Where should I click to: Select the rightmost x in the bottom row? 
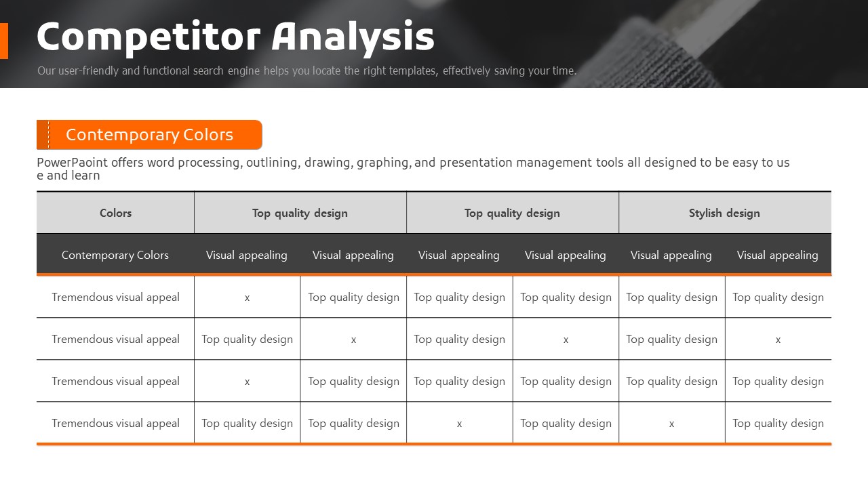[671, 424]
